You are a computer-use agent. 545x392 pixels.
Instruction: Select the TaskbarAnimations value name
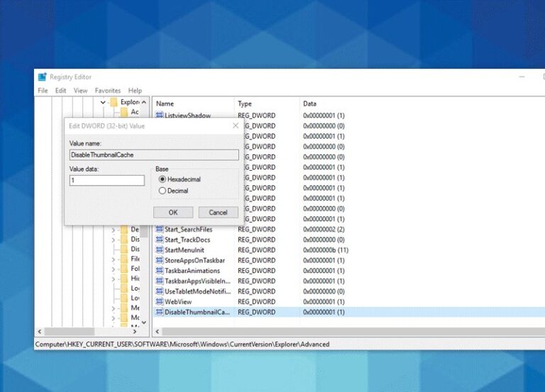(192, 271)
